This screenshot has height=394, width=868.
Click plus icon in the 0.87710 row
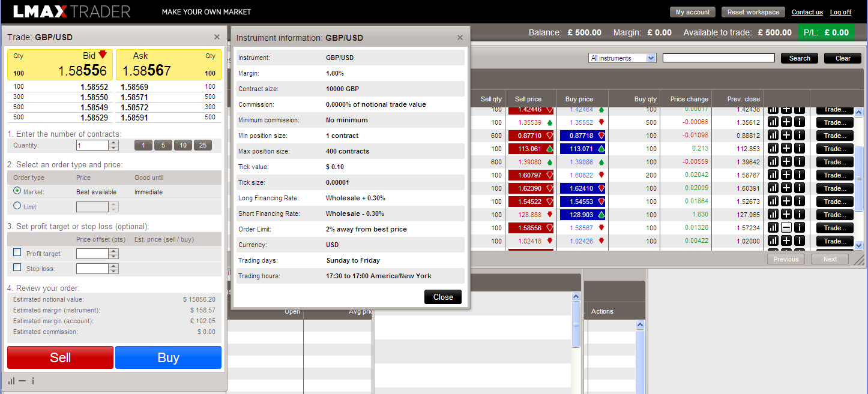click(x=786, y=136)
